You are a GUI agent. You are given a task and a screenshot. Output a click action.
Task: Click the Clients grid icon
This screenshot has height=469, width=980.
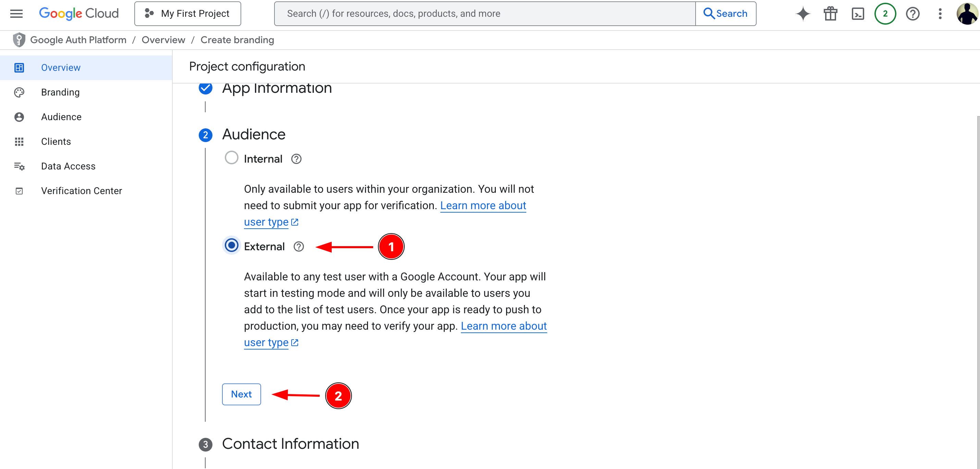pyautogui.click(x=19, y=142)
